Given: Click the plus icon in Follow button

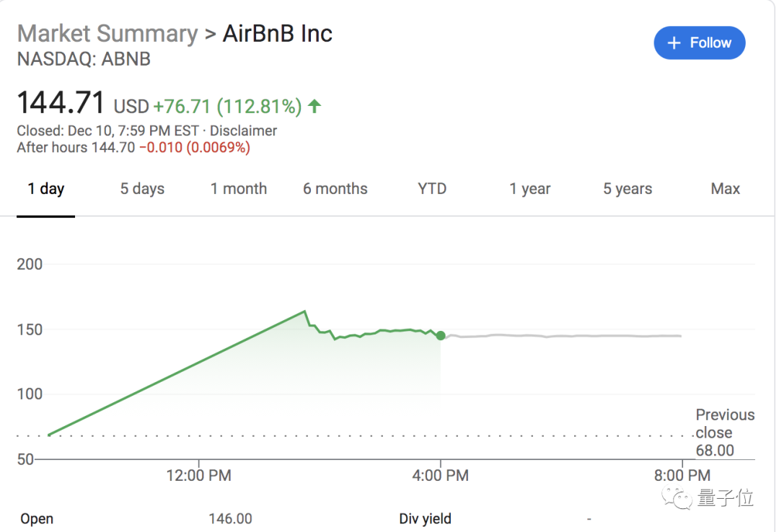Looking at the screenshot, I should coord(674,43).
